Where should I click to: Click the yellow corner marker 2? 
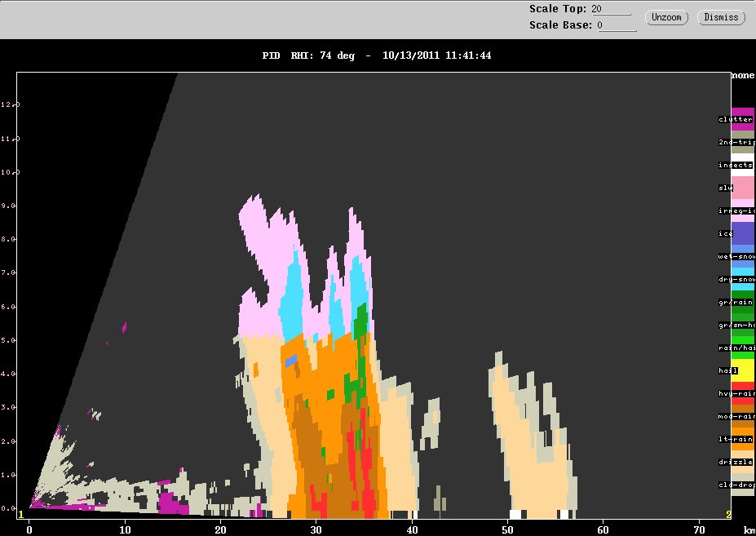tap(728, 515)
